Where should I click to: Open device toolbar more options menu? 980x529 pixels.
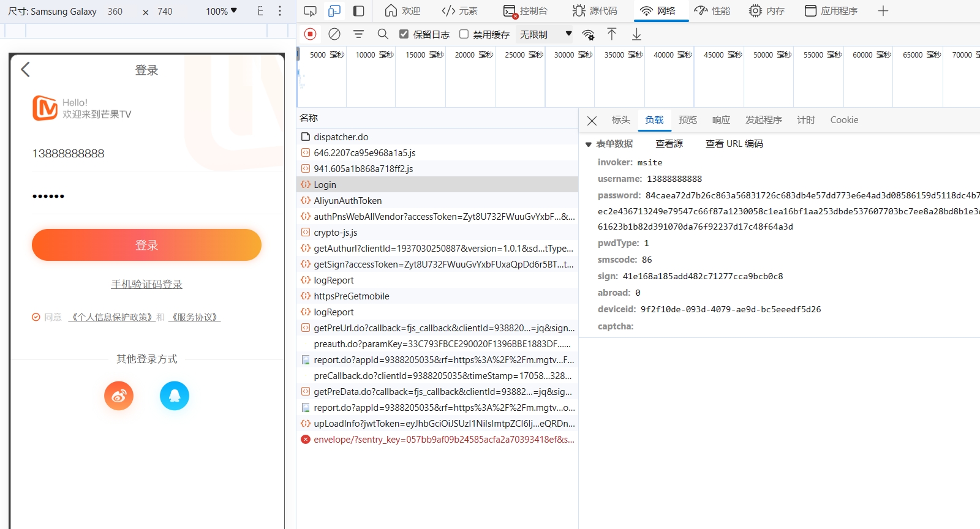pyautogui.click(x=280, y=11)
